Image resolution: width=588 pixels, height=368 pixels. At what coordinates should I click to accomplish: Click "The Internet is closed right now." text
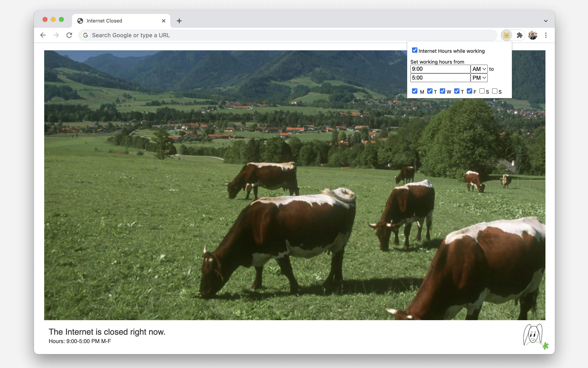pyautogui.click(x=107, y=332)
